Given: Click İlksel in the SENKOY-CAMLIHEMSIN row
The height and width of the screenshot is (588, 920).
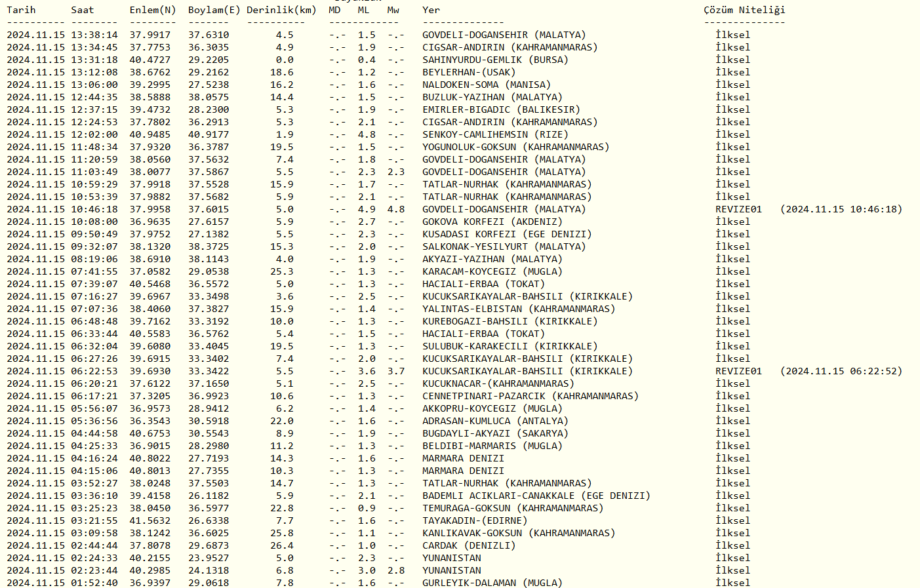Looking at the screenshot, I should coord(732,134).
